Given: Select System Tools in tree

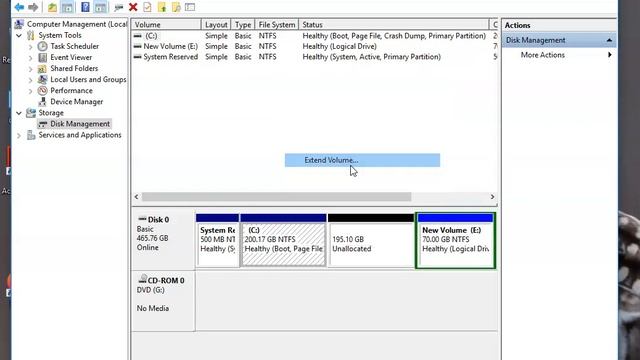Looking at the screenshot, I should click(60, 35).
